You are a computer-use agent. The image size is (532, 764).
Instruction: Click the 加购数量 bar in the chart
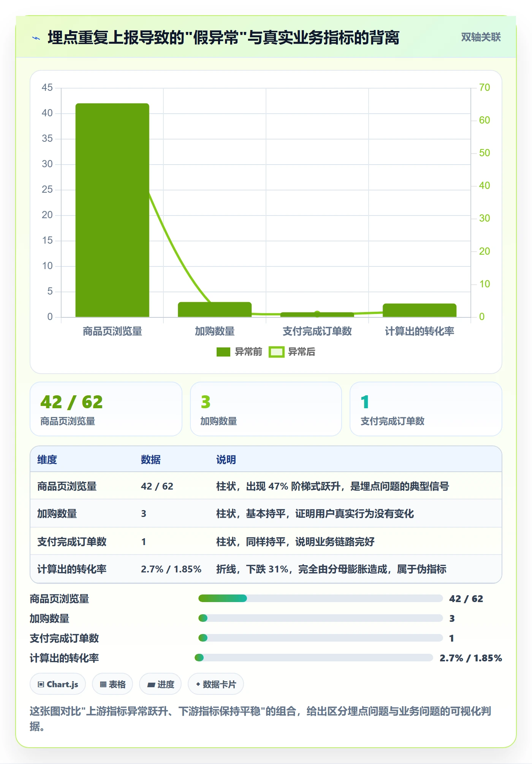[x=215, y=309]
